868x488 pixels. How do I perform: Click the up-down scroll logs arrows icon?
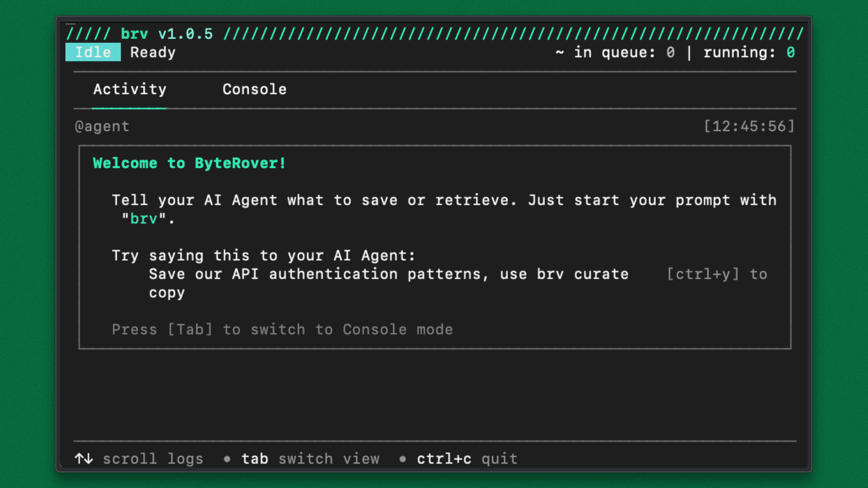(x=84, y=459)
